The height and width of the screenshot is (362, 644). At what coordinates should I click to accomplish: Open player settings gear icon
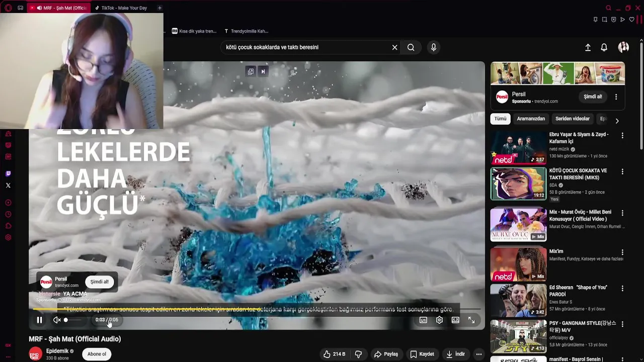tap(439, 320)
